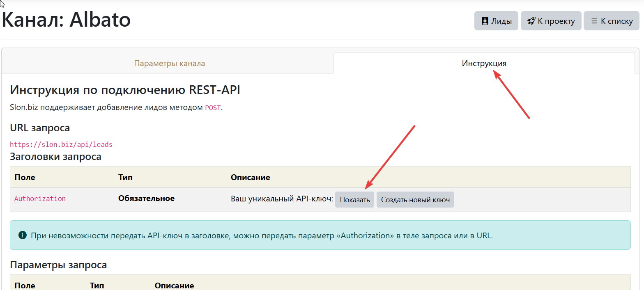Click the Описание column header in headers table
The height and width of the screenshot is (290, 644).
click(x=250, y=178)
